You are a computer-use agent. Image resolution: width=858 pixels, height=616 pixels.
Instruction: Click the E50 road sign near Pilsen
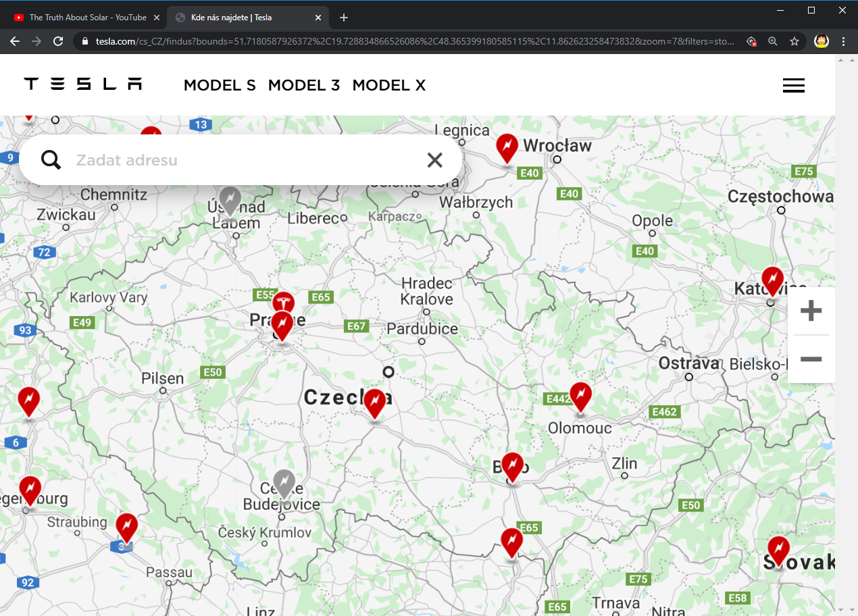pos(212,372)
